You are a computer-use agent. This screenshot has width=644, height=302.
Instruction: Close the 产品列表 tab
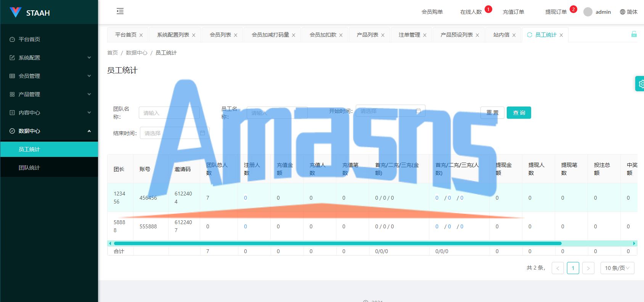(383, 35)
